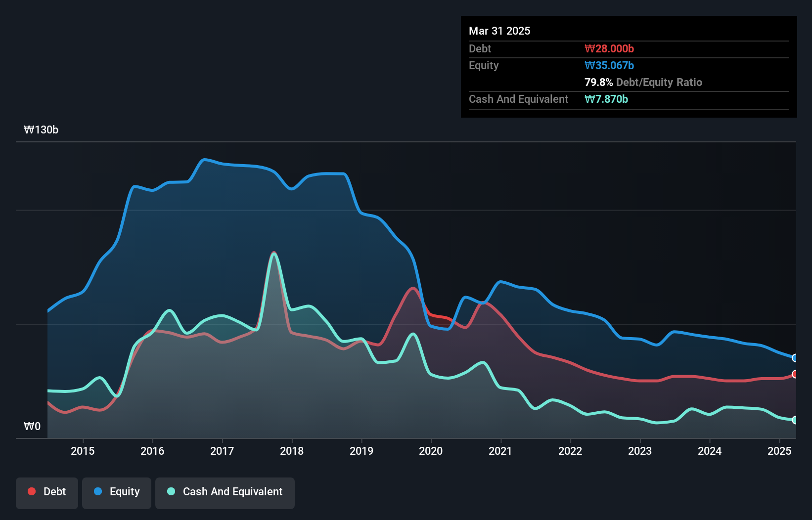Click the teal Cash And Equivalent legend dot
The width and height of the screenshot is (812, 520).
click(170, 491)
